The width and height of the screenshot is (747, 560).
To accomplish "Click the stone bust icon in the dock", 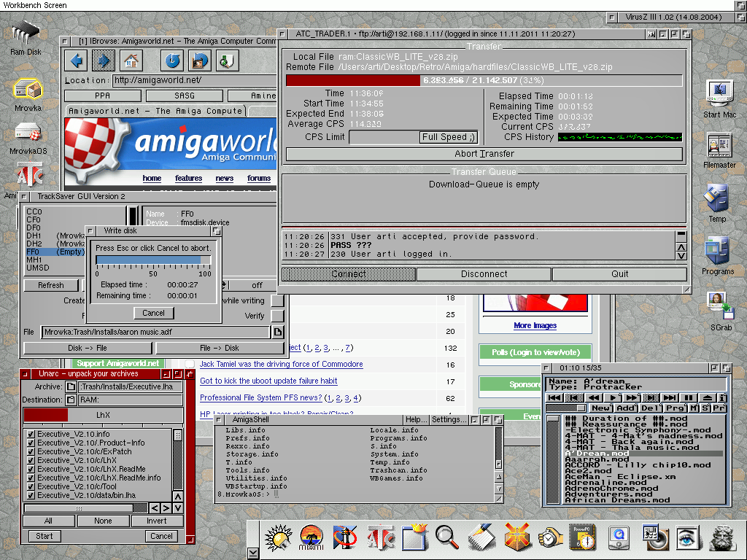I will [x=723, y=537].
